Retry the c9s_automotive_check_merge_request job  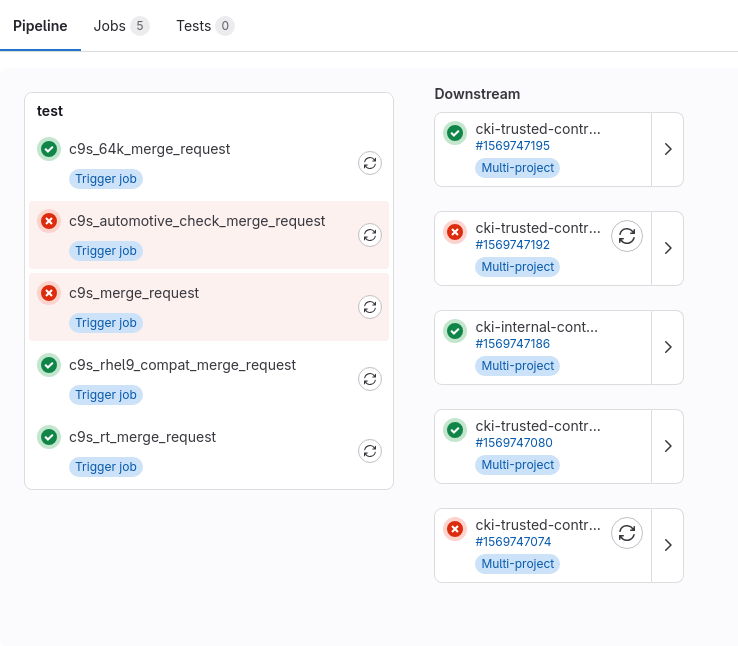[x=370, y=235]
